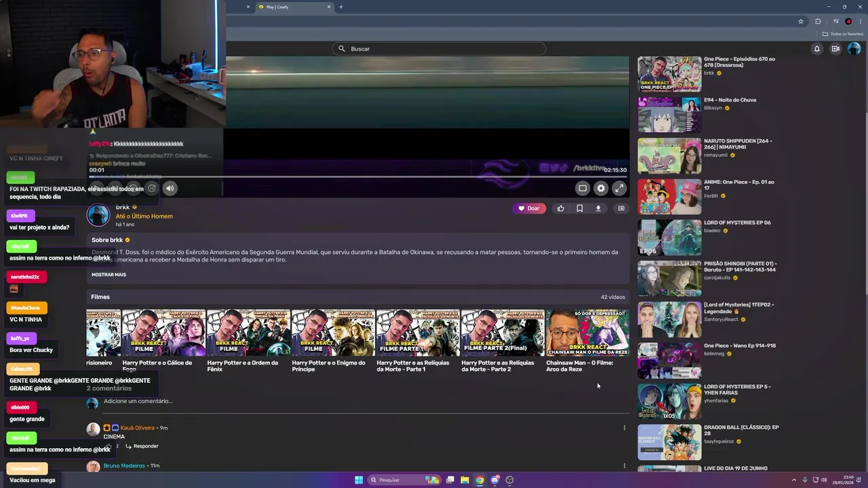Open Kauã Oliveira's profile link

pos(138,428)
